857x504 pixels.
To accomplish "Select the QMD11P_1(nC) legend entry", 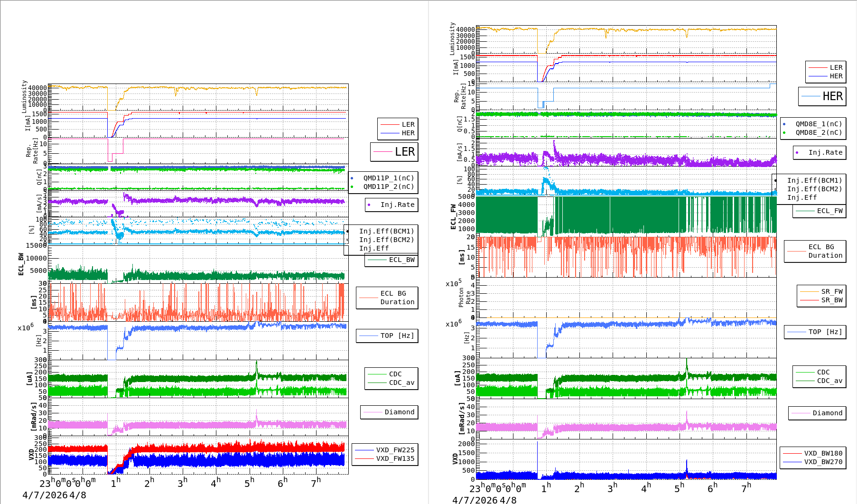I will (x=388, y=178).
